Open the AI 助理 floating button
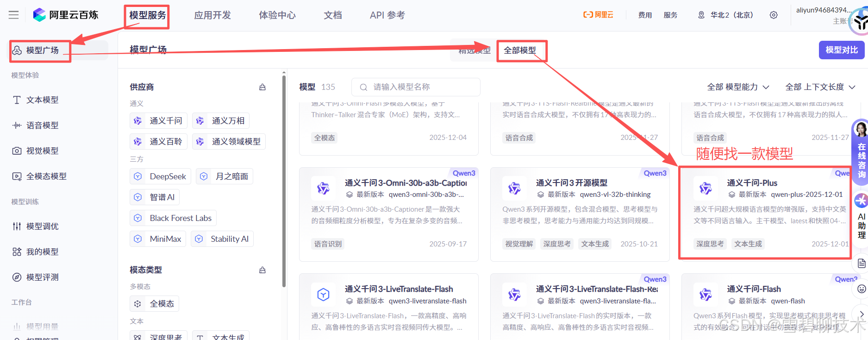 [x=861, y=217]
